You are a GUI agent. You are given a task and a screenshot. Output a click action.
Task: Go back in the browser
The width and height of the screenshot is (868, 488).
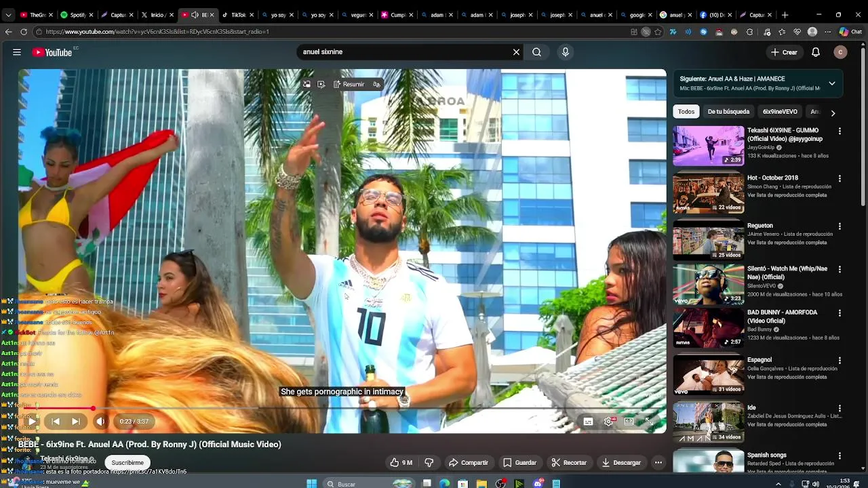coord(8,32)
